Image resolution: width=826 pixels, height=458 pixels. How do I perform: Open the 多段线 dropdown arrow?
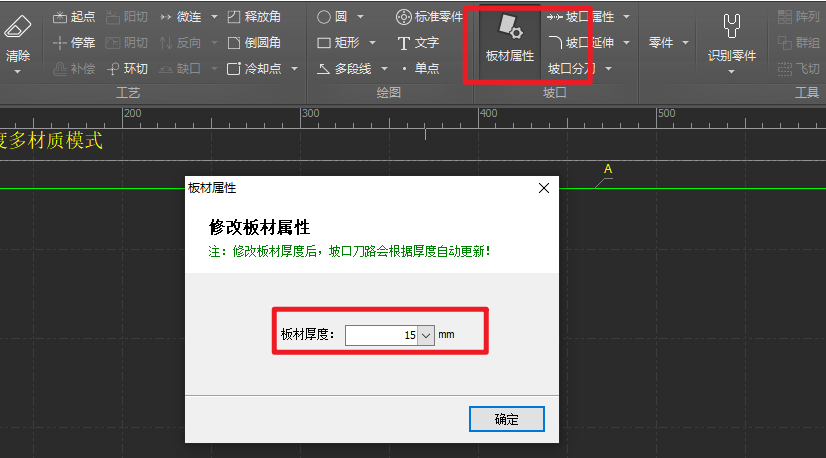coord(385,69)
